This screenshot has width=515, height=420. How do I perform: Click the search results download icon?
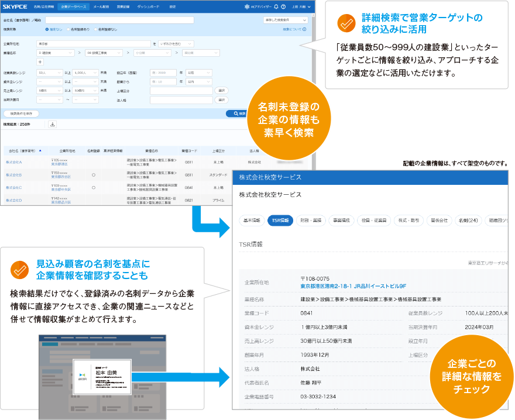click(x=52, y=123)
